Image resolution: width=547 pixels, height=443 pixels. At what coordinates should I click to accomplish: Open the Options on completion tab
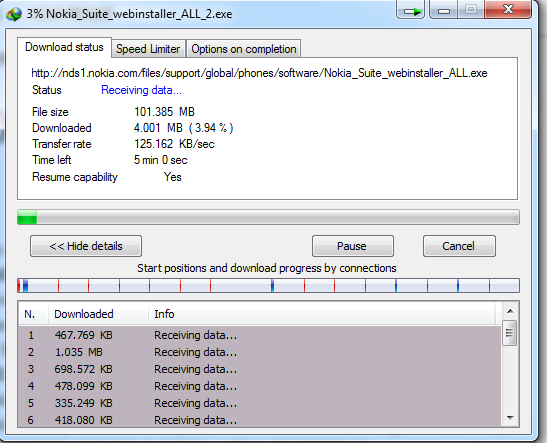click(x=243, y=49)
